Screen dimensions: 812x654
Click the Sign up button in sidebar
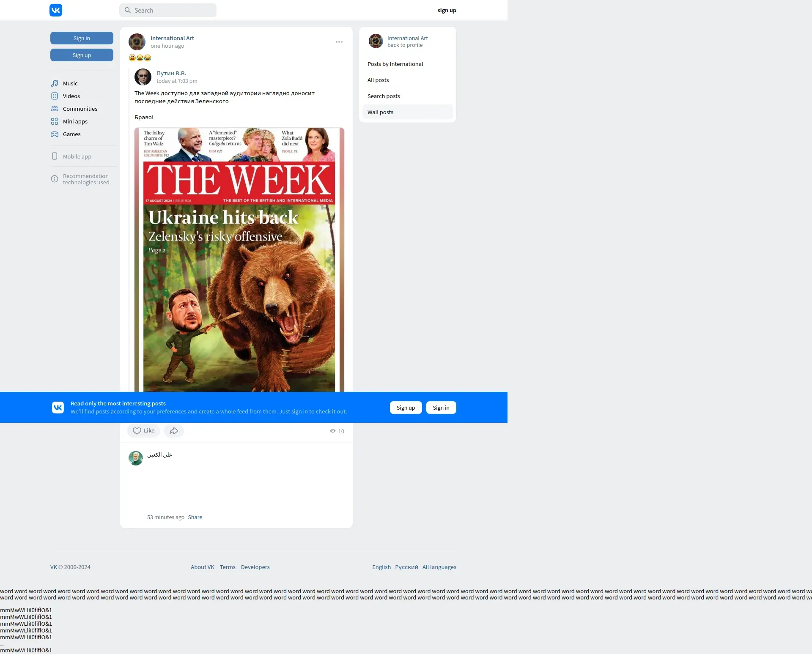tap(82, 55)
